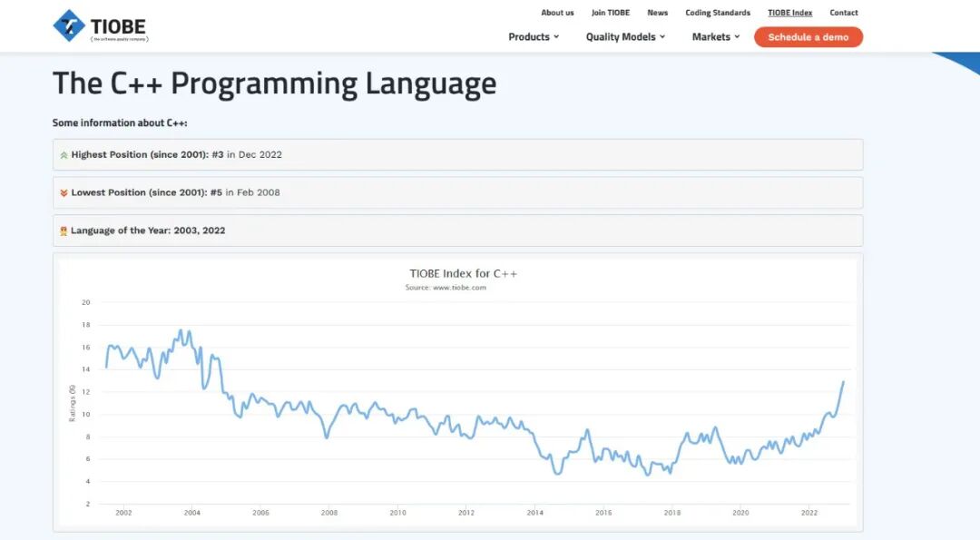Click the 20 label on the ratings y-axis

[x=85, y=302]
